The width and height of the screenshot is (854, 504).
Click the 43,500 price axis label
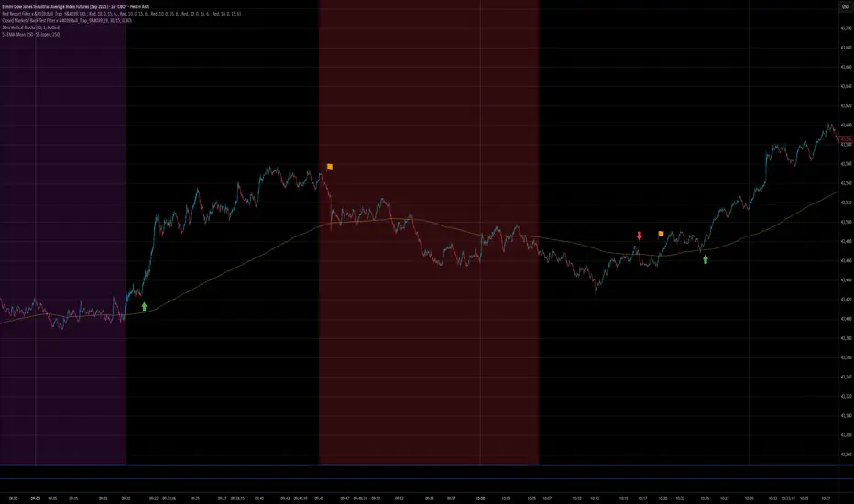(846, 222)
